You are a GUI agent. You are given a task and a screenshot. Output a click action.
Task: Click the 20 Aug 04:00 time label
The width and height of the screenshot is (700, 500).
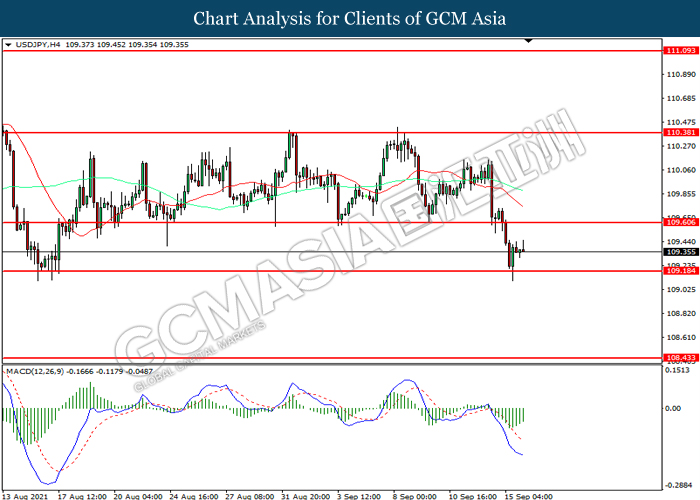coord(138,496)
